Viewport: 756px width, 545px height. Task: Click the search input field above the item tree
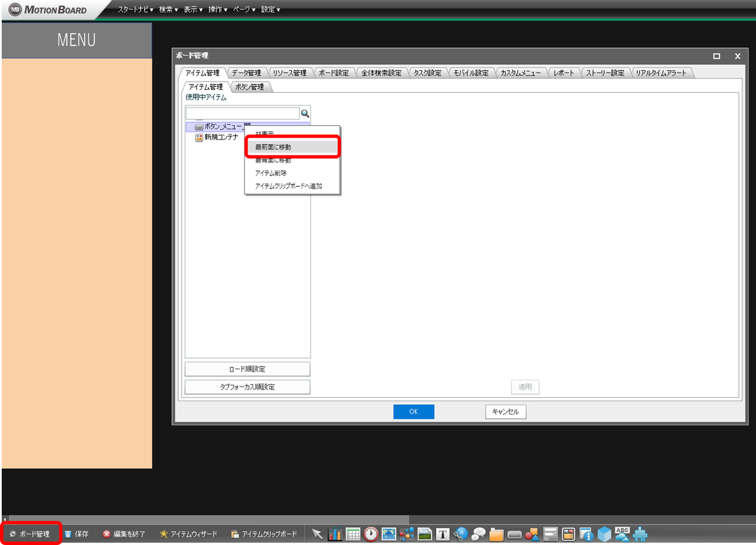pos(242,113)
